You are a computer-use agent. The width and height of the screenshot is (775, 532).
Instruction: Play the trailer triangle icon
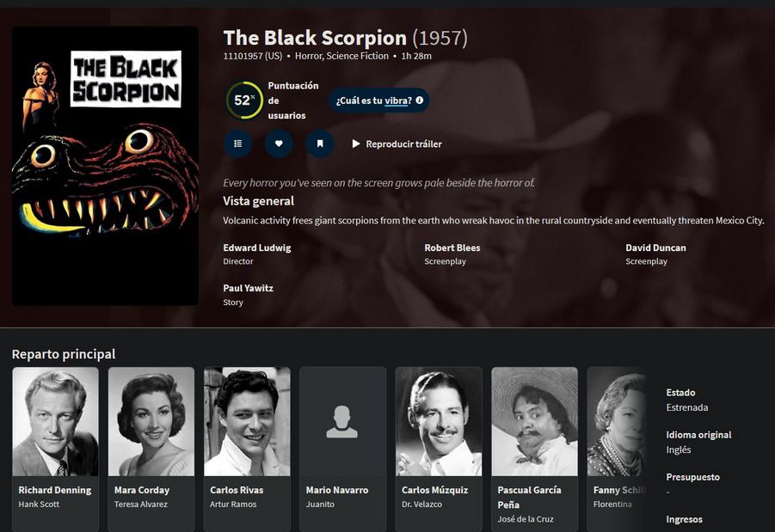tap(356, 144)
